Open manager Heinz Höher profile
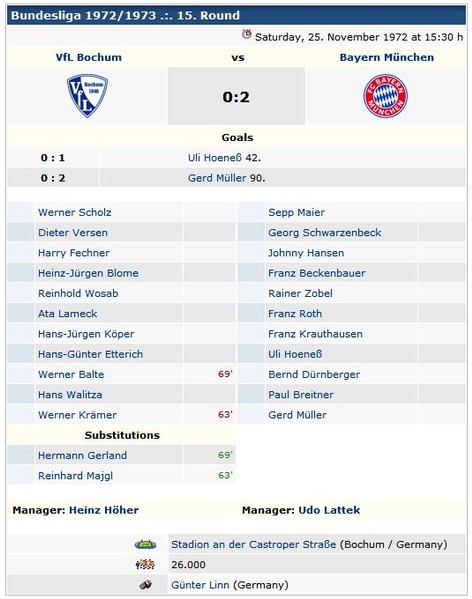The height and width of the screenshot is (599, 472). (x=104, y=510)
